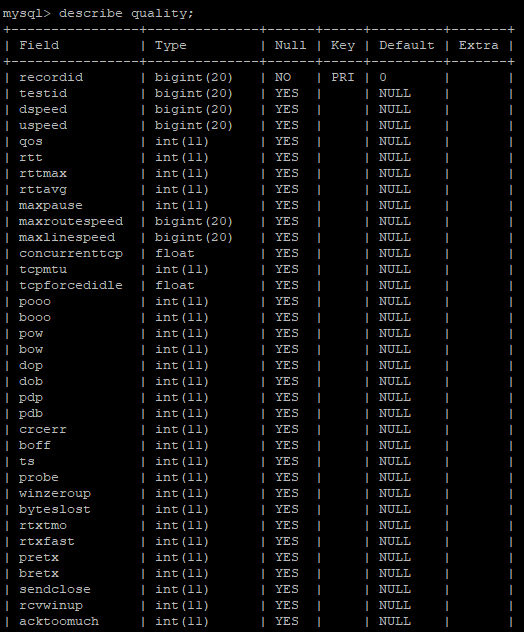524x632 pixels.
Task: Select the 'dspeed' field name
Action: click(x=43, y=109)
